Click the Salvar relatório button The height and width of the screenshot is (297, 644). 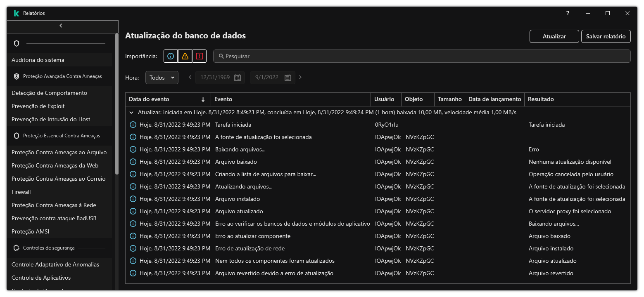[606, 36]
